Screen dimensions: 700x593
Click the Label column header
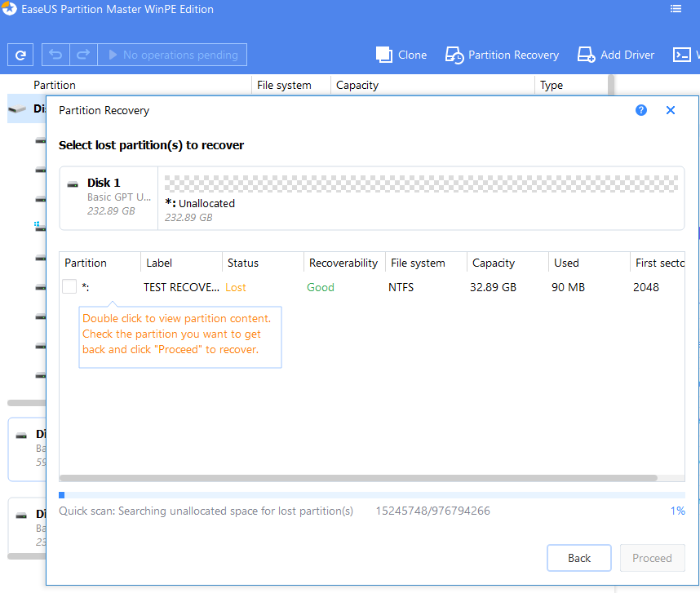coord(181,263)
